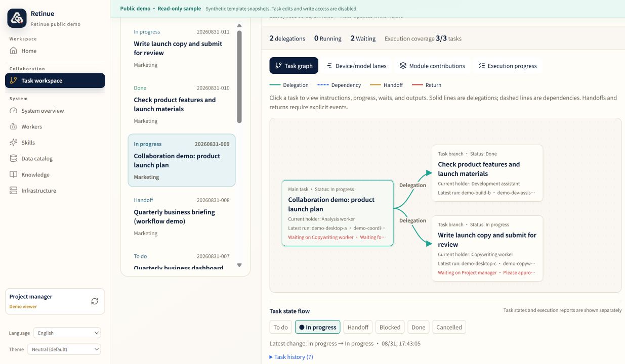Click the Demo viewer role label

(x=23, y=306)
